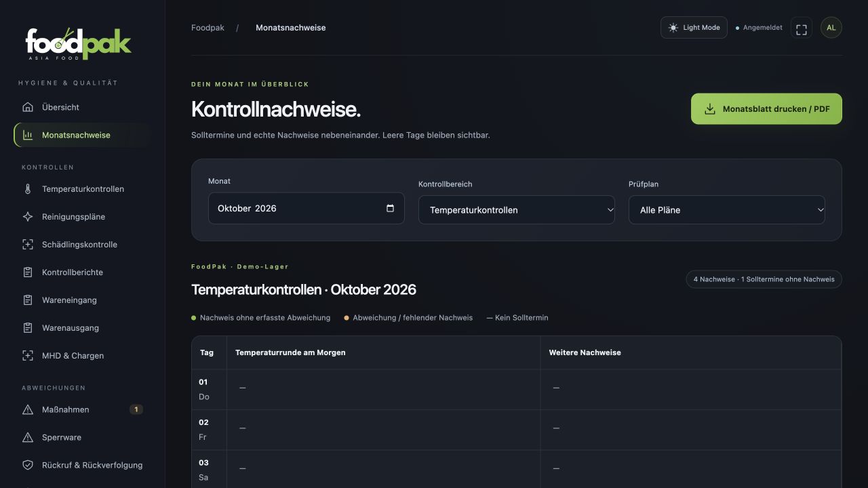The image size is (868, 488).
Task: Click the Foodpak logo
Action: pyautogui.click(x=78, y=43)
